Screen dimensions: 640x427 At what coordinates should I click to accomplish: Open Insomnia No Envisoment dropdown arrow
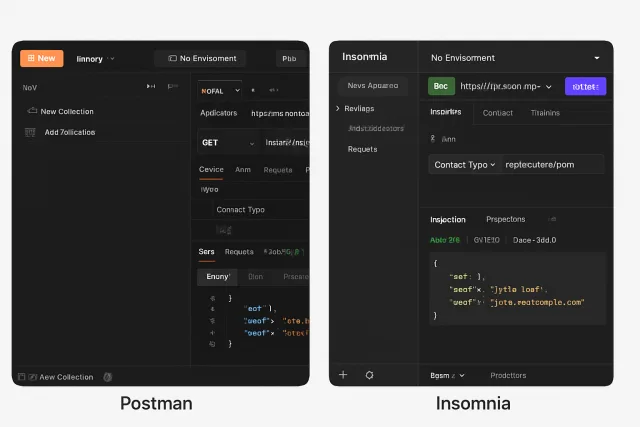[597, 58]
